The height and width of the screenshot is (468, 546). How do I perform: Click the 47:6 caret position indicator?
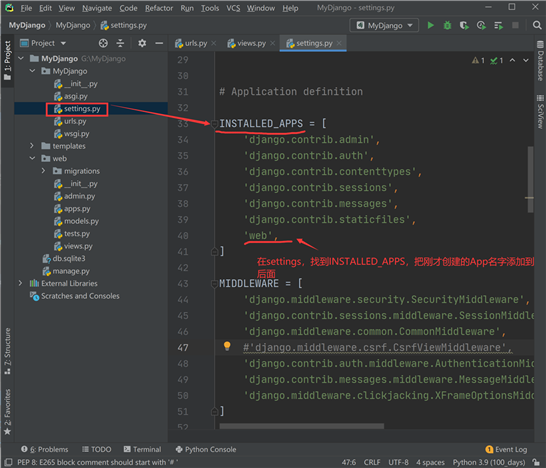point(349,462)
